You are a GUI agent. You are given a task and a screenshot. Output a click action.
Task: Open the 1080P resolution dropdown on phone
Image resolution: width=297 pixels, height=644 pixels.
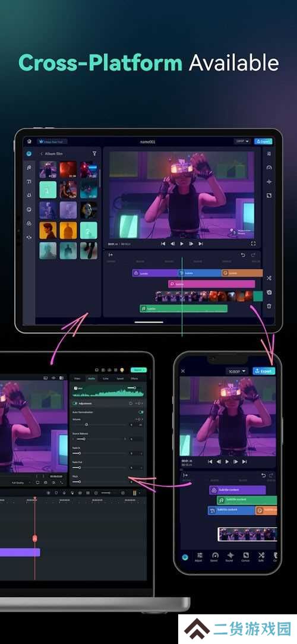tap(237, 371)
